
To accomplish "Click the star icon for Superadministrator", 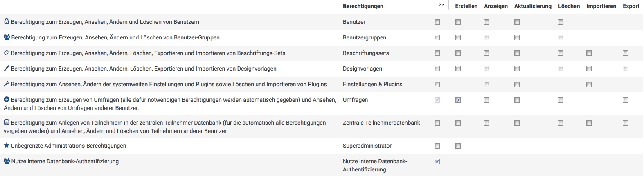I will tap(7, 146).
